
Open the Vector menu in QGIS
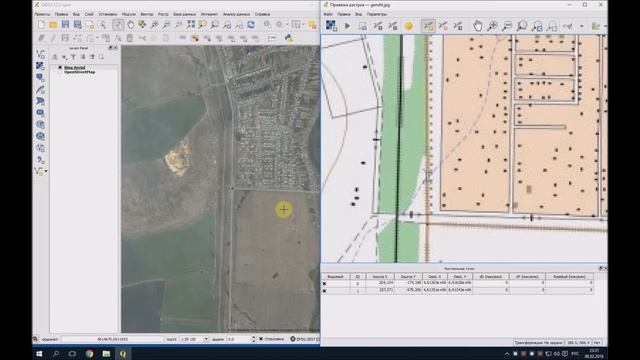(x=147, y=14)
